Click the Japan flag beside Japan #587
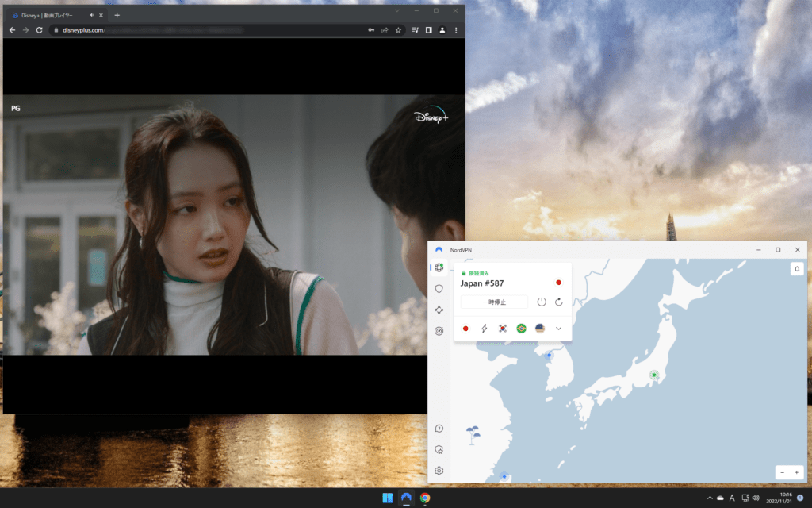812x508 pixels. [558, 283]
